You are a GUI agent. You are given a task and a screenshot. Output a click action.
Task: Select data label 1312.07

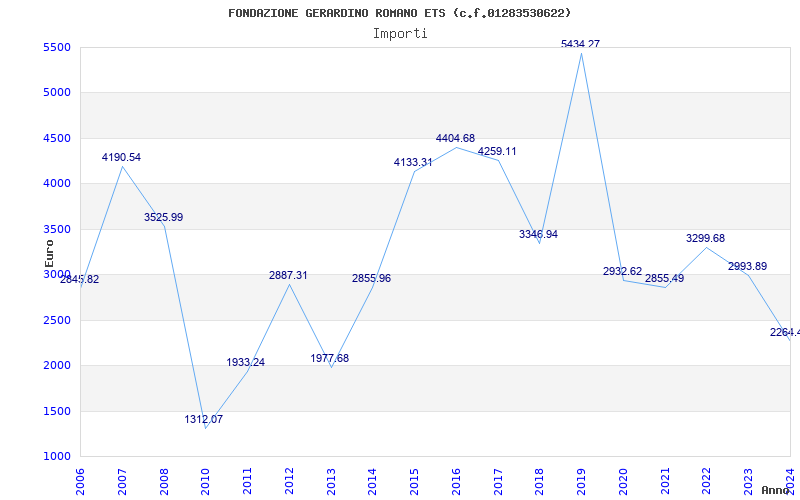[x=204, y=419]
